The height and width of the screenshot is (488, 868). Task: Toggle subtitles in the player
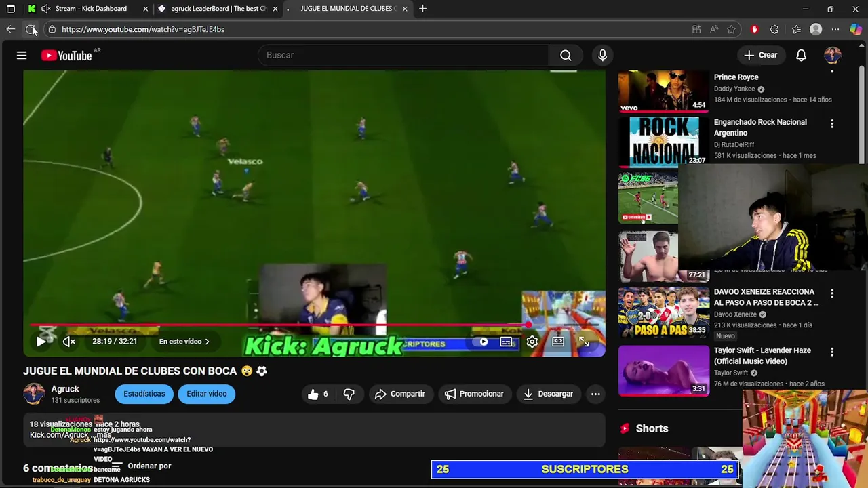[506, 342]
